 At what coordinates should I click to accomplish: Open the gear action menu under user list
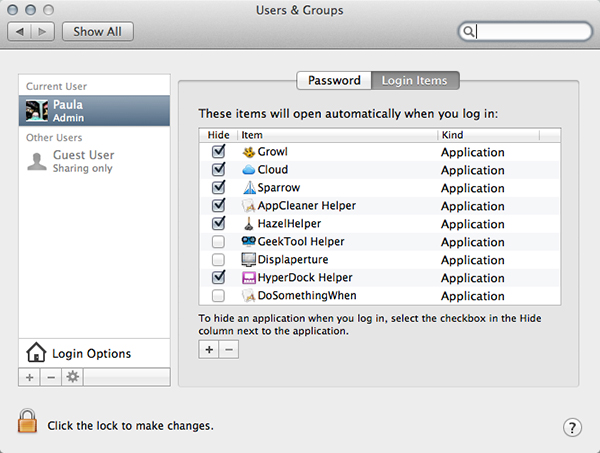pyautogui.click(x=72, y=377)
